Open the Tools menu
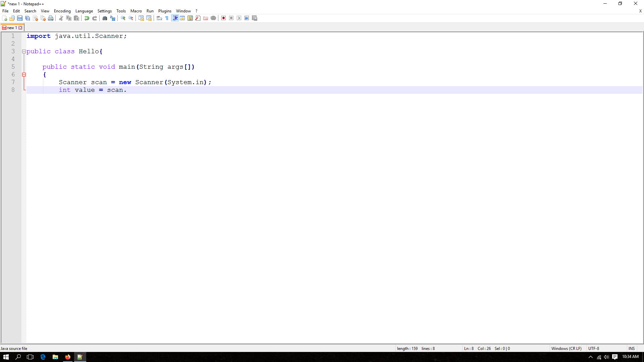Image resolution: width=644 pixels, height=362 pixels. click(121, 11)
